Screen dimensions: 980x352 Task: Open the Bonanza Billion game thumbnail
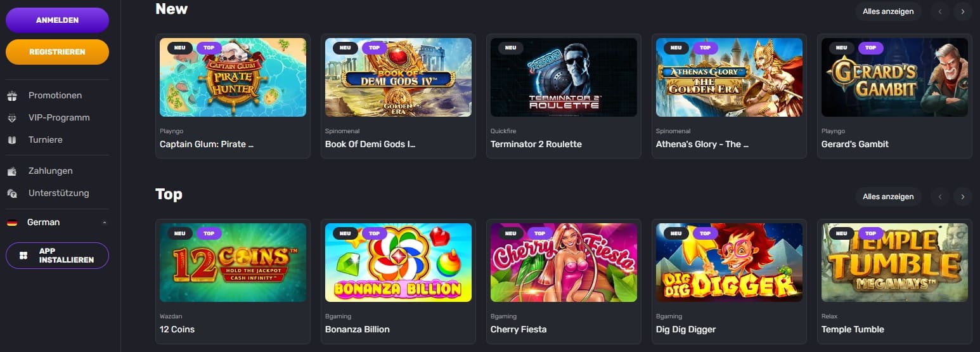pyautogui.click(x=398, y=263)
